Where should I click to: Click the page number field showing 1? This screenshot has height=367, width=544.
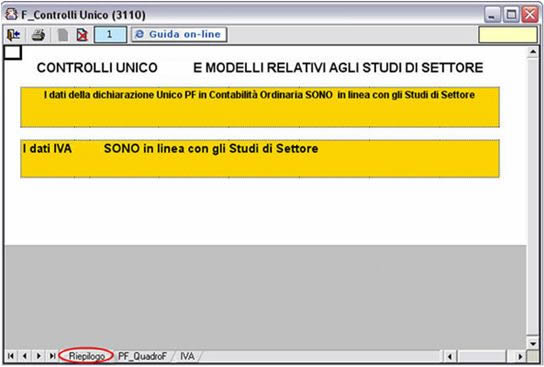pyautogui.click(x=110, y=35)
